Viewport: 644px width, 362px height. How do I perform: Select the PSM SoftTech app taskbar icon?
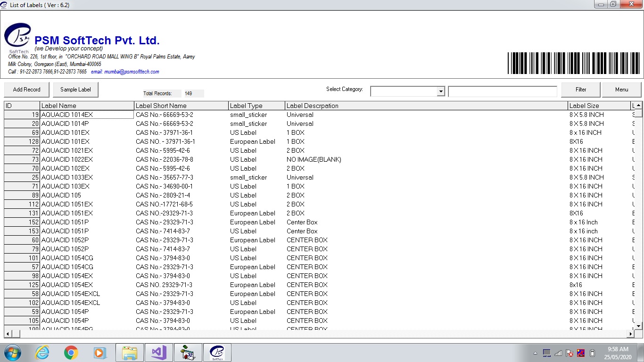[x=217, y=353]
